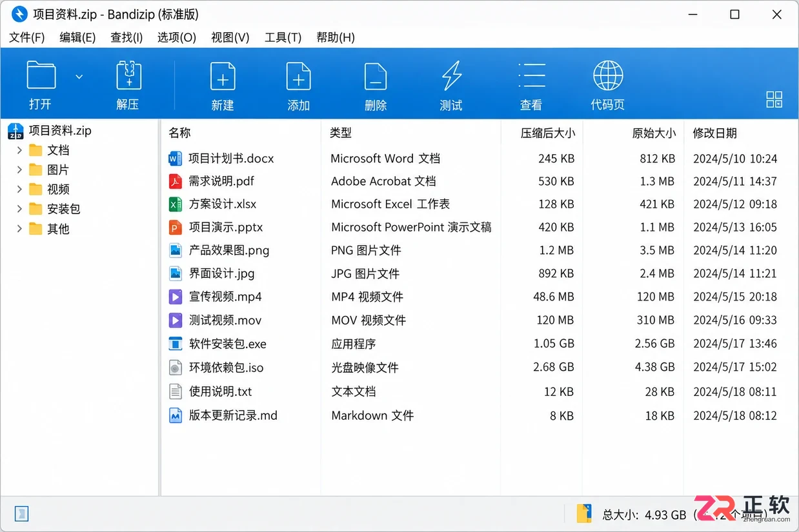Expand the 视频 folder in the tree
The image size is (799, 532).
pos(20,189)
